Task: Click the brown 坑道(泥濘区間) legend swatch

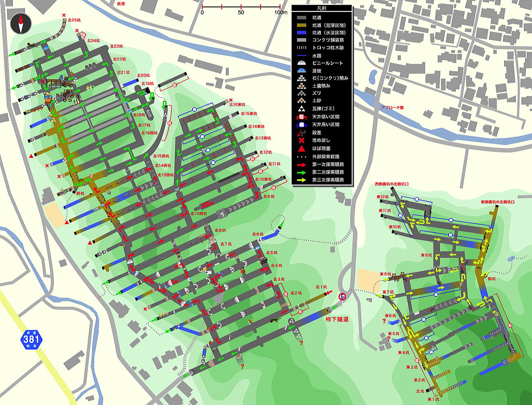Action: pyautogui.click(x=302, y=25)
